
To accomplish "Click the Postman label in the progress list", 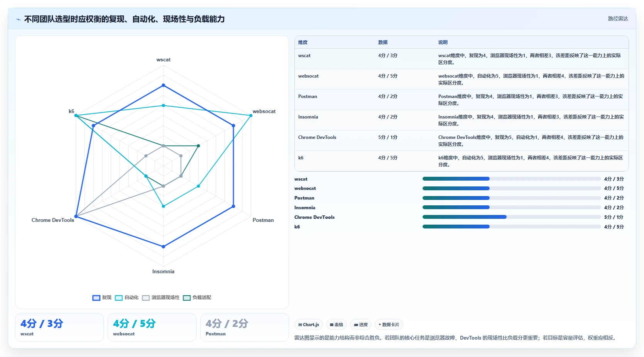I will coord(304,198).
